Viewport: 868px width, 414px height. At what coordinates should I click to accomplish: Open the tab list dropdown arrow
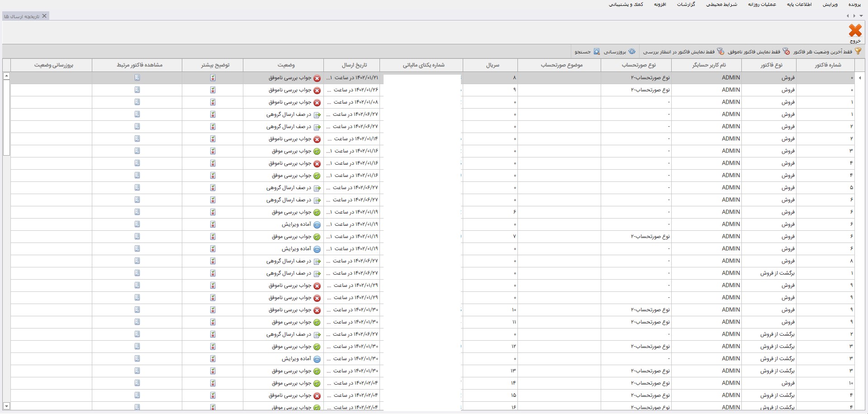click(861, 16)
